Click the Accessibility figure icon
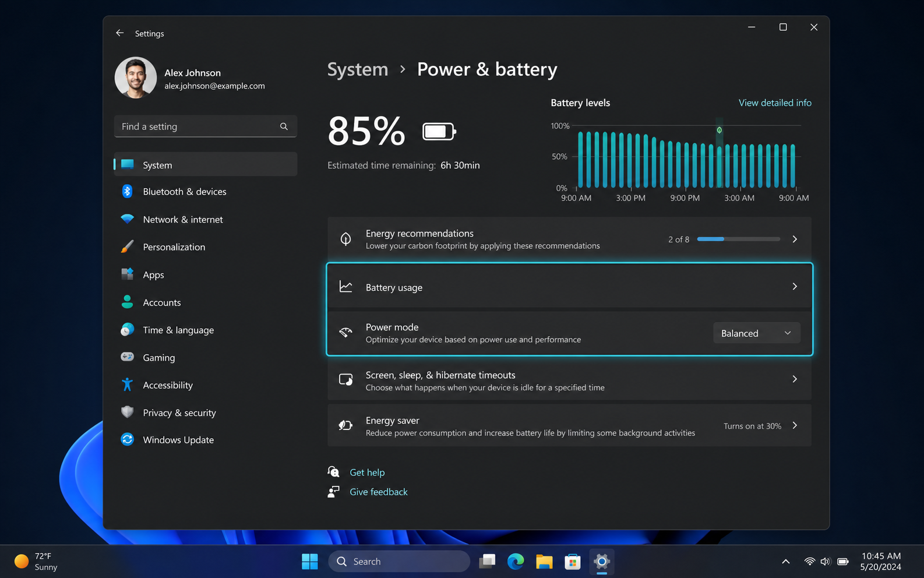924x578 pixels. 127,385
